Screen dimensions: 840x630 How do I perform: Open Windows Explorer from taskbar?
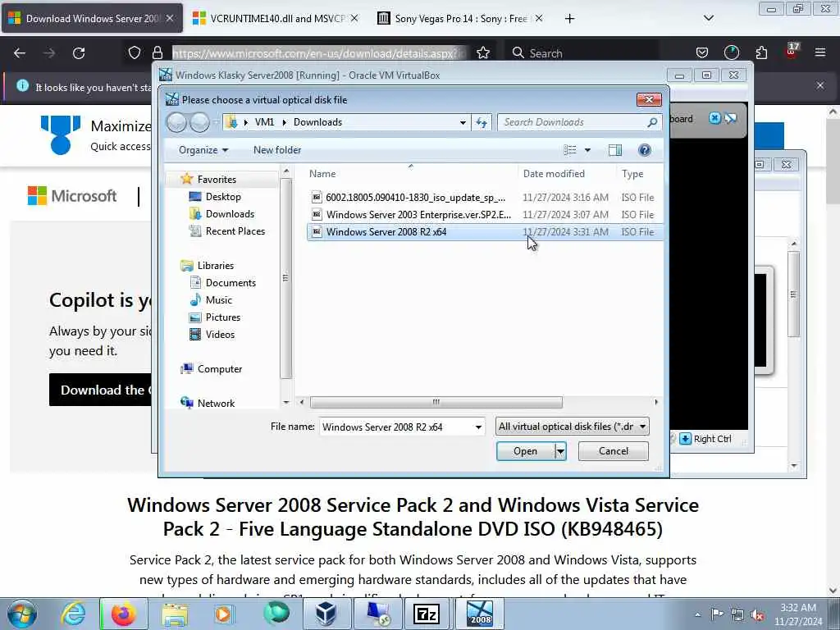point(175,614)
